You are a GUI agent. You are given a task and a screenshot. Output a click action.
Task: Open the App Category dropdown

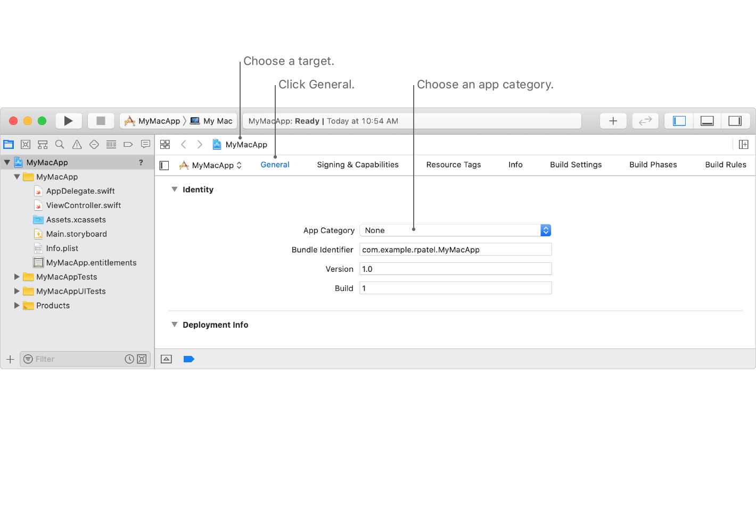coord(455,230)
